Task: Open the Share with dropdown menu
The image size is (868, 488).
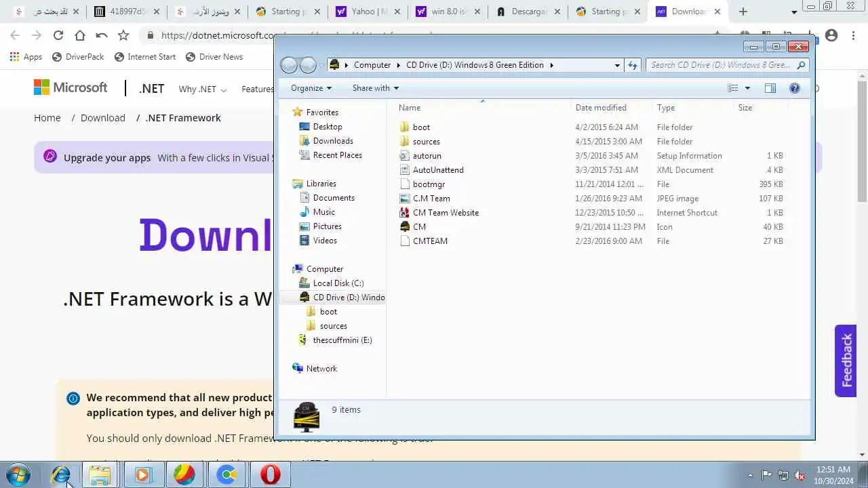Action: click(376, 88)
